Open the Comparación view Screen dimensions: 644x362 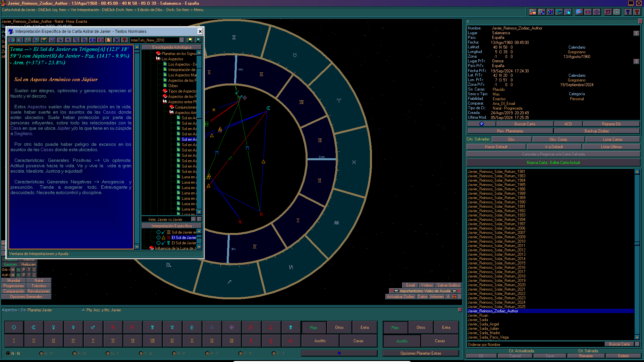coord(13,291)
